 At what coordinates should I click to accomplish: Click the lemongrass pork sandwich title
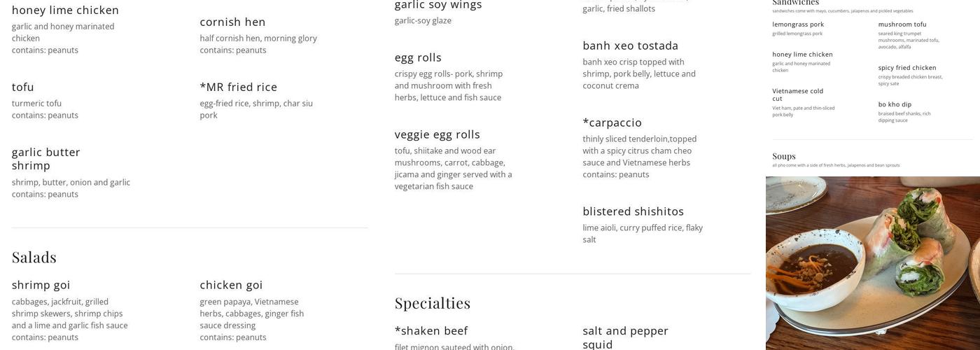pyautogui.click(x=798, y=24)
